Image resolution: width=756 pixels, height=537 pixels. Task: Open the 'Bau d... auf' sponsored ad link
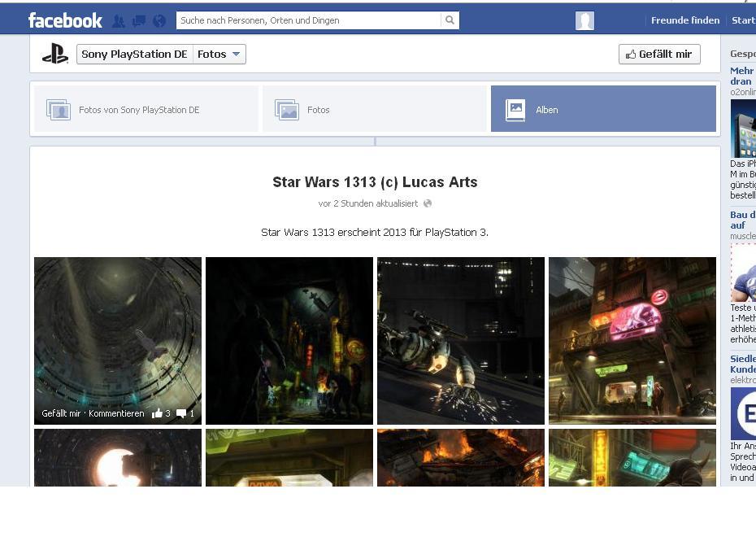[742, 220]
